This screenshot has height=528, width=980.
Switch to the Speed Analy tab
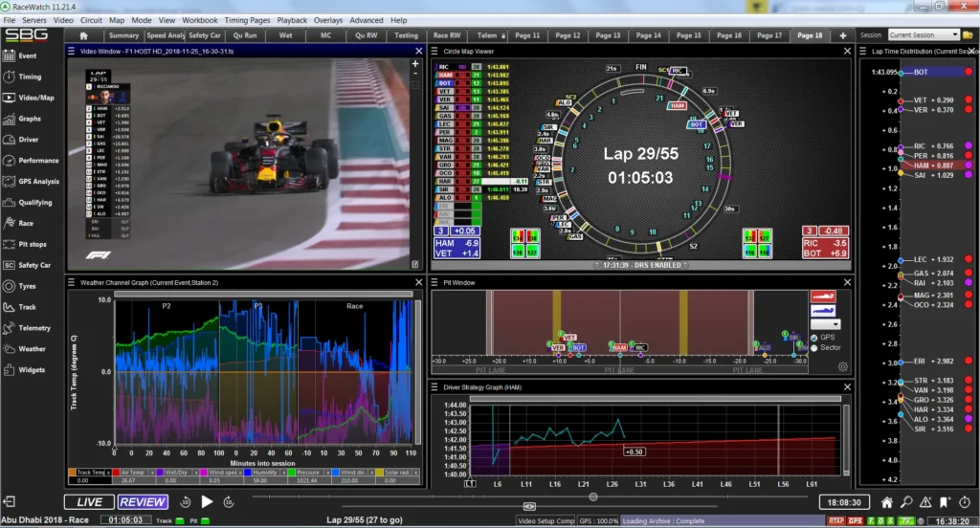[166, 35]
